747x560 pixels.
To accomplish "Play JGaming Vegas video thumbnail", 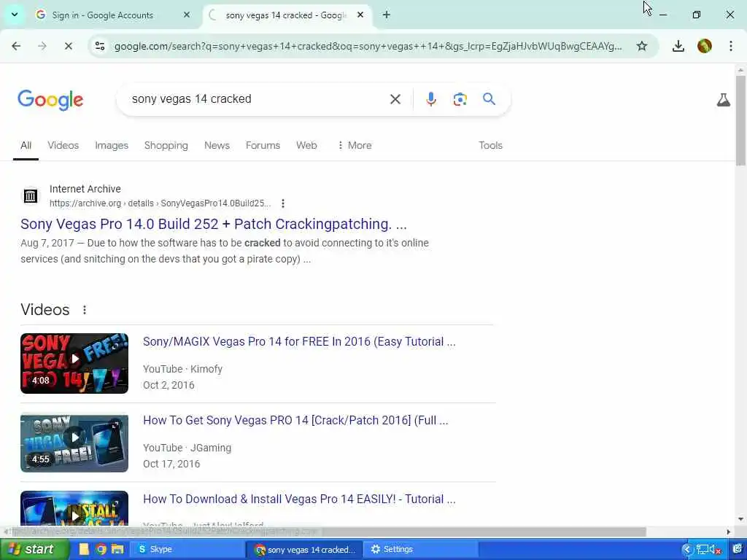I will [74, 443].
